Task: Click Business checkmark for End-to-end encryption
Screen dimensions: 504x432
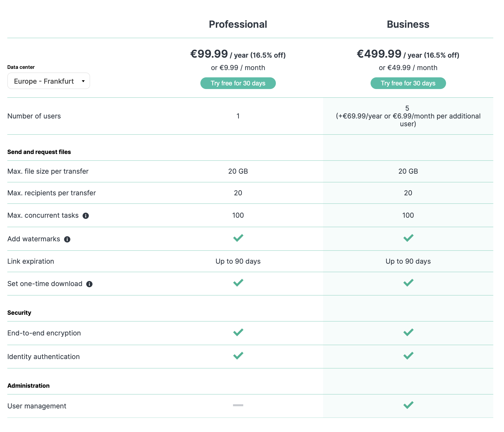Action: (x=408, y=332)
